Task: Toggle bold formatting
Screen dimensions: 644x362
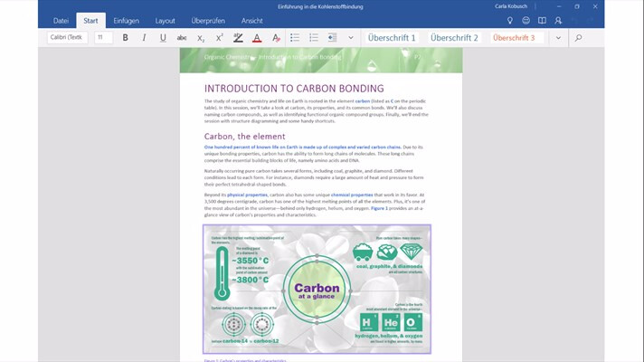Action: (x=125, y=38)
